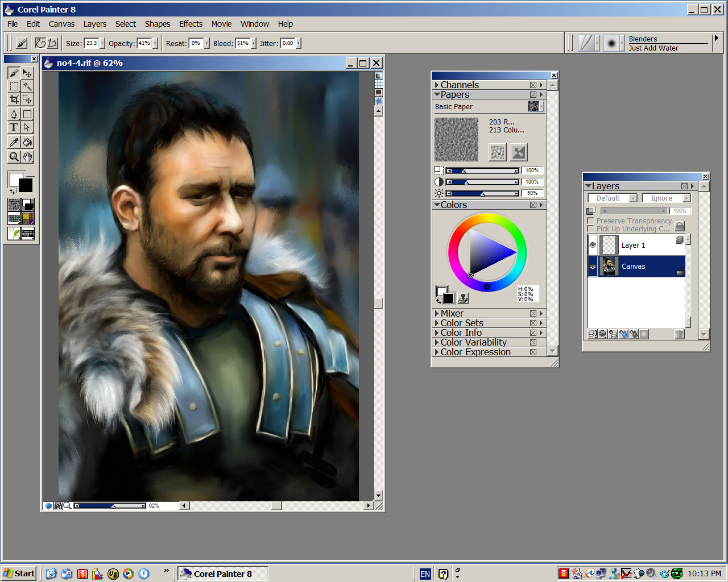This screenshot has height=582, width=728.
Task: Choose the Rectangular Selection tool
Action: coord(14,86)
